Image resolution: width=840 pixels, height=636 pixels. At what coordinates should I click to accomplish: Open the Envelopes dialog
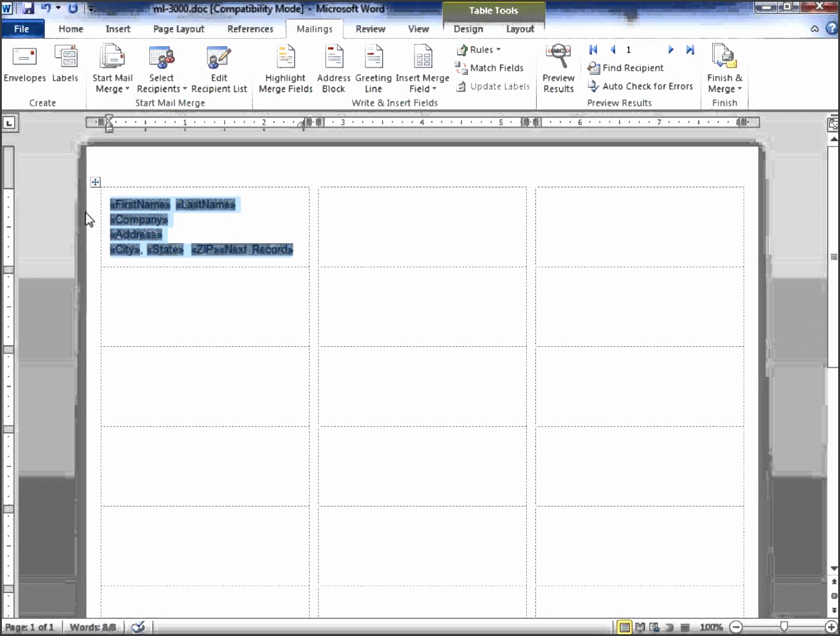click(x=24, y=68)
